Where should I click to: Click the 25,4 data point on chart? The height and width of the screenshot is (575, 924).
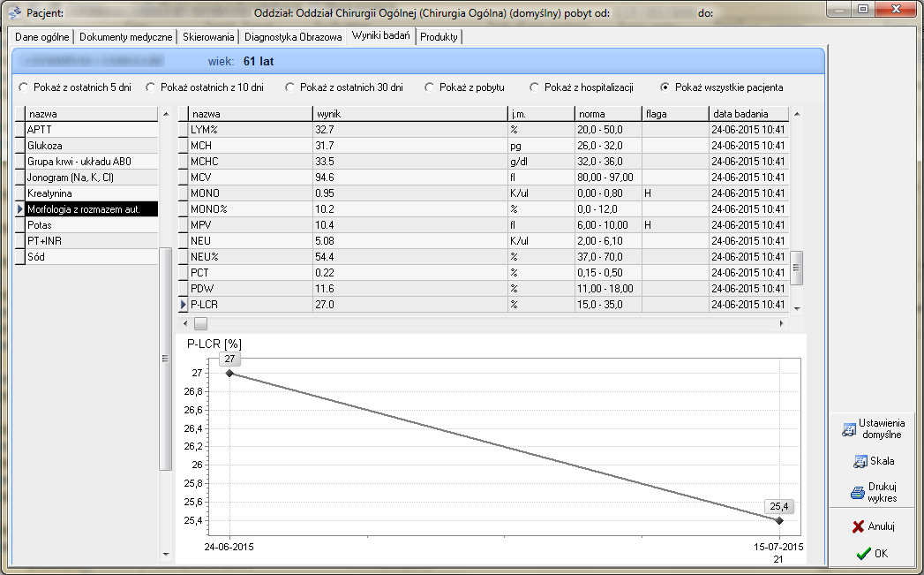(779, 521)
